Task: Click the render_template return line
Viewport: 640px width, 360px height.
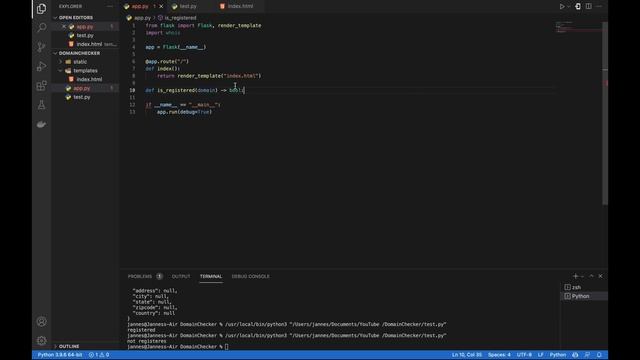Action: (x=209, y=76)
